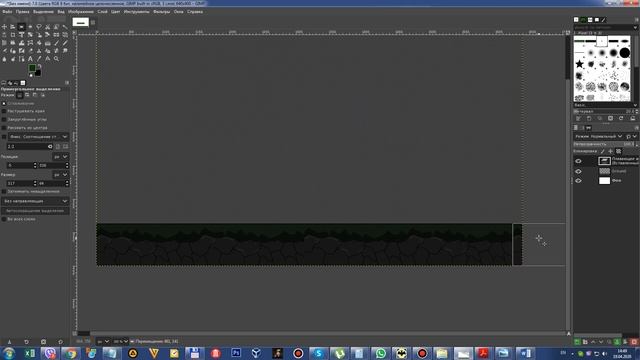Switch to the Patterns tab in the brushes dock
Image resolution: width=640 pixels, height=360 pixels.
[x=583, y=20]
